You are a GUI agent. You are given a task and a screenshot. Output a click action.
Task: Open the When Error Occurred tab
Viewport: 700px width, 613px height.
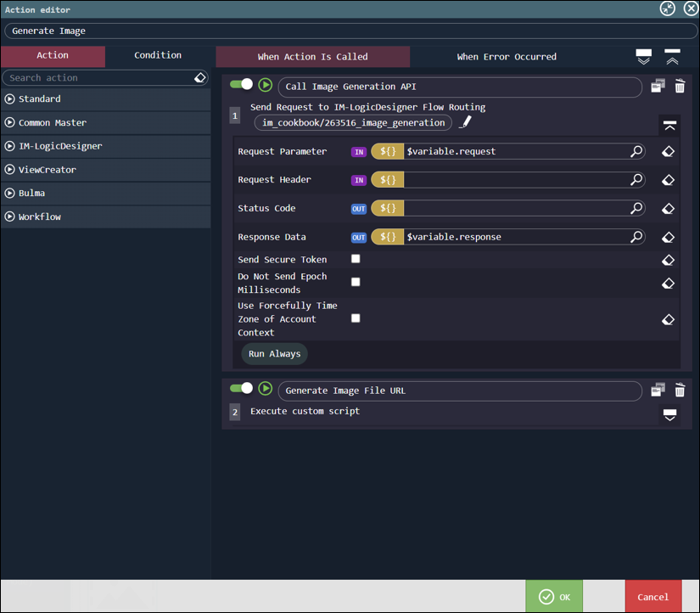click(507, 57)
